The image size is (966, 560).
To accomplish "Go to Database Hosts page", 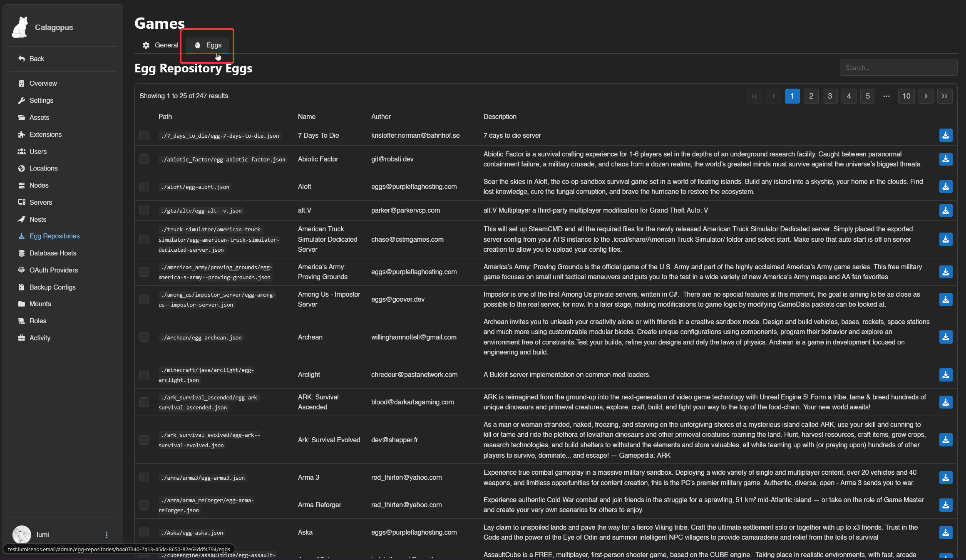I will pyautogui.click(x=52, y=253).
